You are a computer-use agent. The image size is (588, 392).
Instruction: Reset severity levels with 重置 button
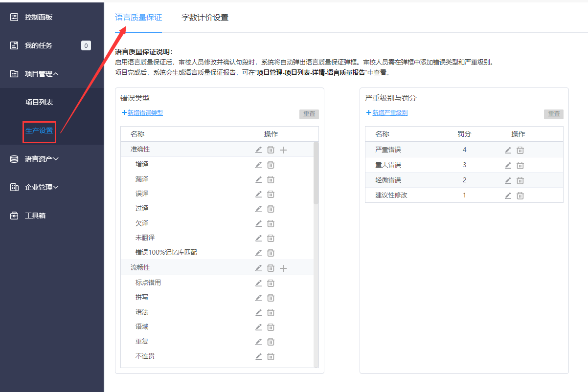pyautogui.click(x=554, y=114)
